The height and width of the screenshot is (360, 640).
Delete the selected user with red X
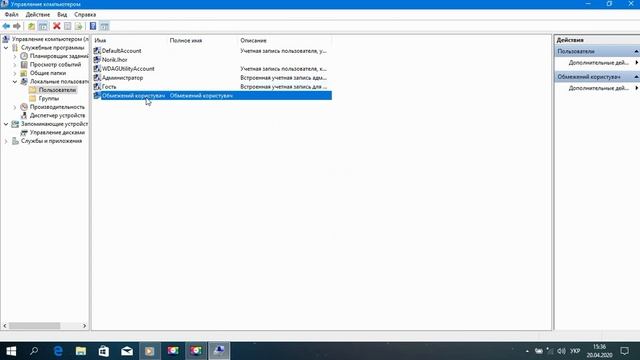tap(57, 26)
